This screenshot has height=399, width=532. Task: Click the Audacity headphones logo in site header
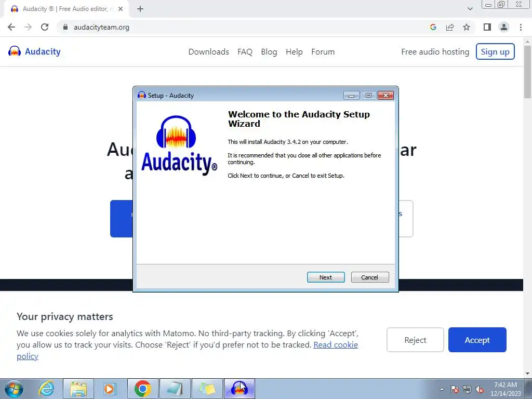15,51
